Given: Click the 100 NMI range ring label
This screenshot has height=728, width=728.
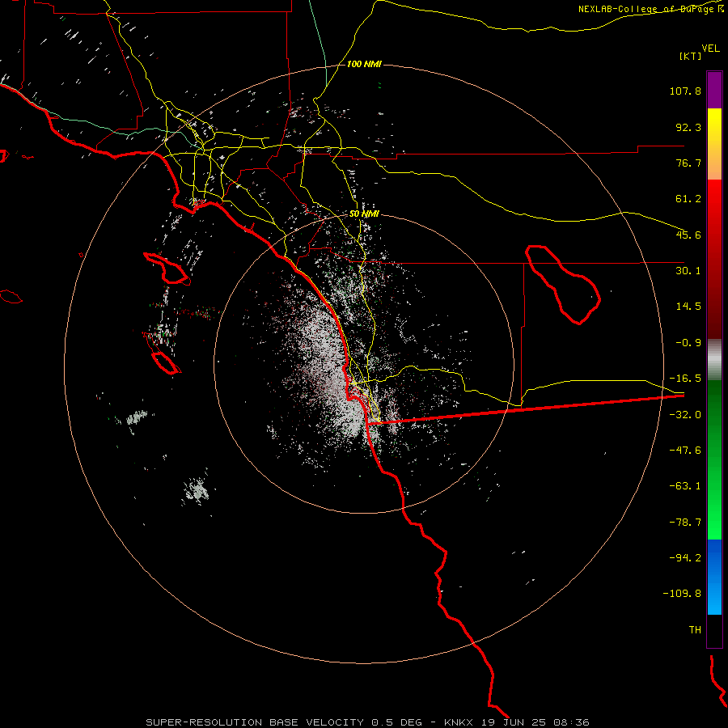Looking at the screenshot, I should pos(364,64).
